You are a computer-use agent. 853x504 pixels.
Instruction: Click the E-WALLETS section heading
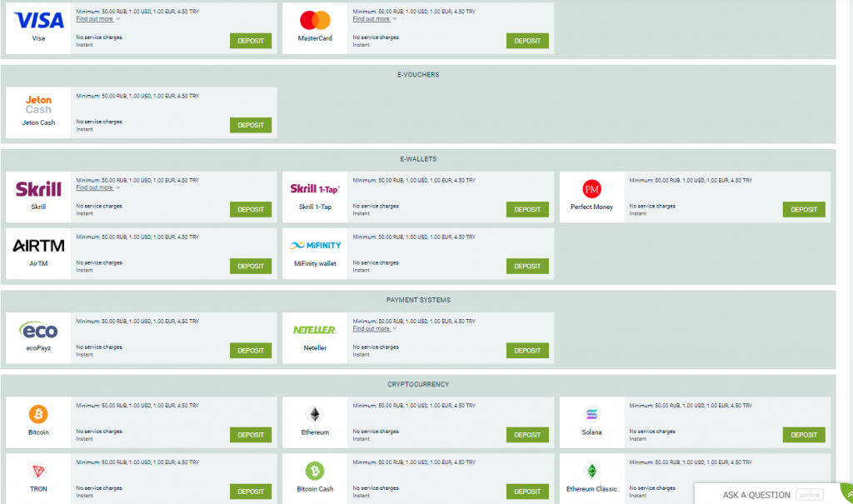click(418, 159)
